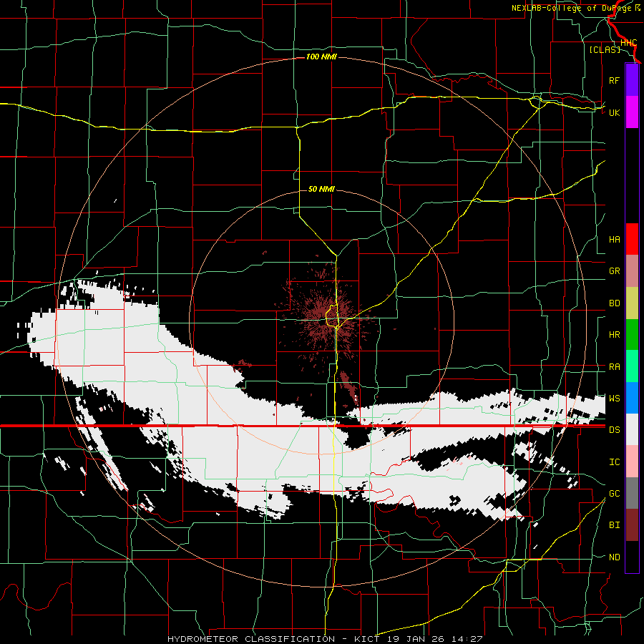
Task: Click the GC gray legend swatch
Action: (x=632, y=493)
